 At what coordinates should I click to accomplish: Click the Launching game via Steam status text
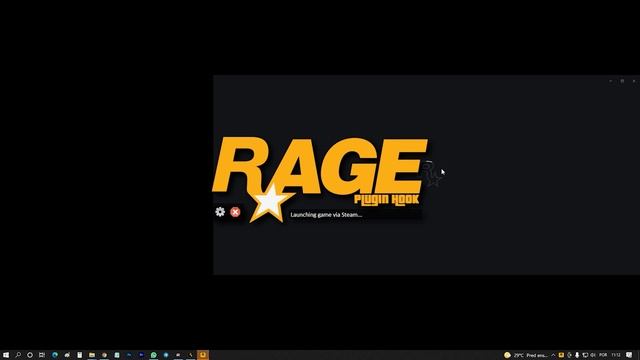coord(326,215)
